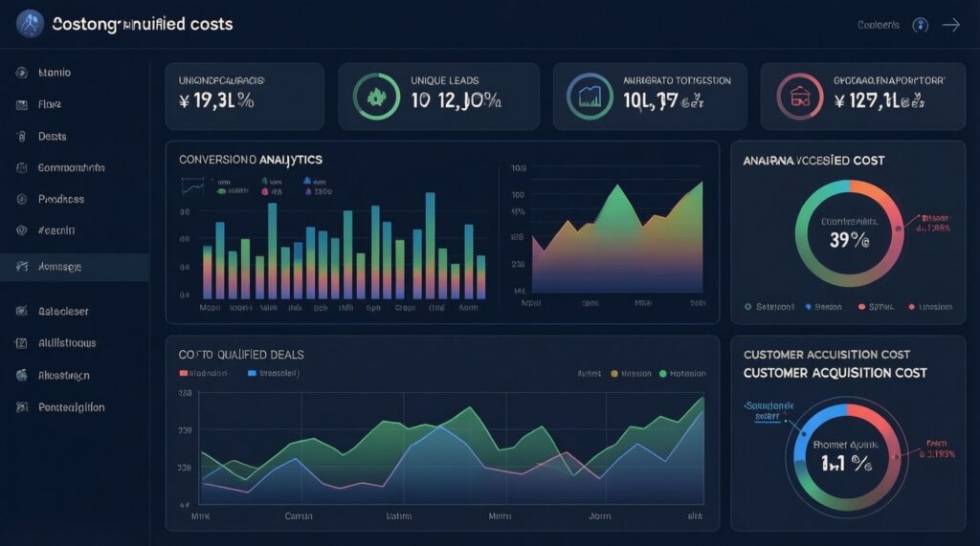Toggle the yellow legend marker in Qualified Deals chart
Screen dimensions: 980x546
[614, 374]
